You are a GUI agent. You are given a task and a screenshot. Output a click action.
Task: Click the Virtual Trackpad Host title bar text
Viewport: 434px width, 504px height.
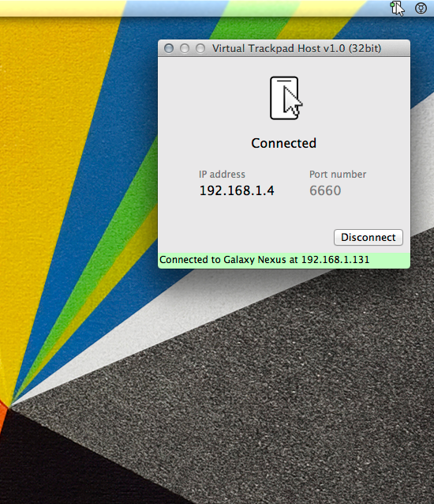coord(297,48)
